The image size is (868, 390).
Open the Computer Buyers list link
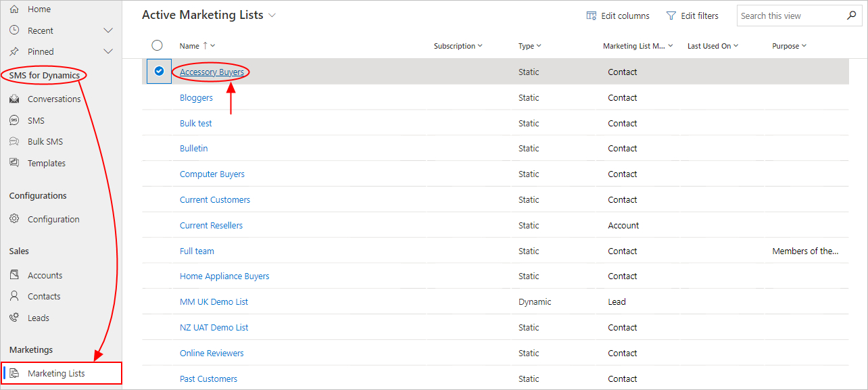pos(212,174)
